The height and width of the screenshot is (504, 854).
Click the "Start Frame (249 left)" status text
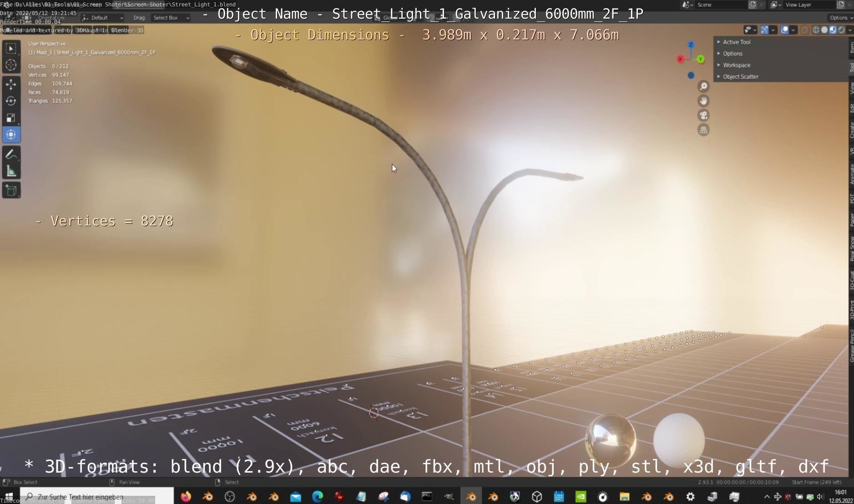click(816, 482)
